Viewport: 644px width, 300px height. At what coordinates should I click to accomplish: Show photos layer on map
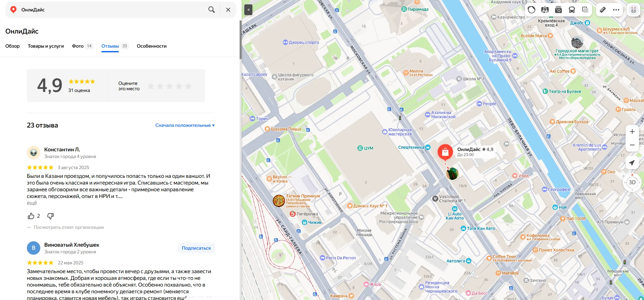(558, 10)
